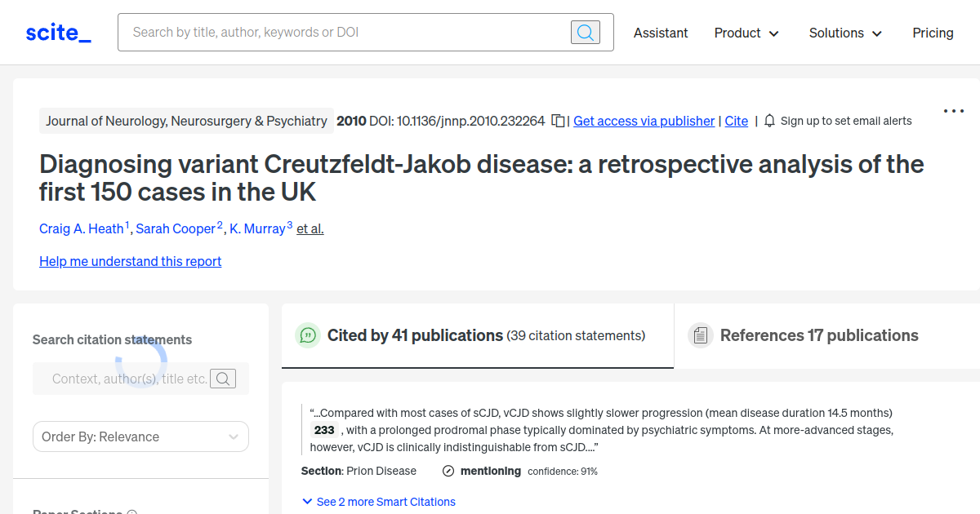Click the Cite link
Screen dimensions: 980x514
pyautogui.click(x=736, y=121)
